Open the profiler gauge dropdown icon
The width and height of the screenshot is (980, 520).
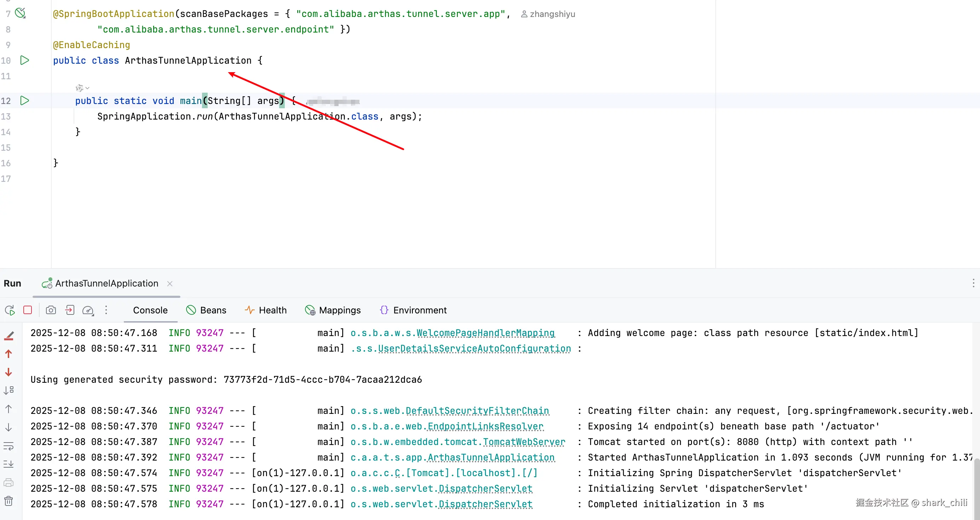pos(88,310)
